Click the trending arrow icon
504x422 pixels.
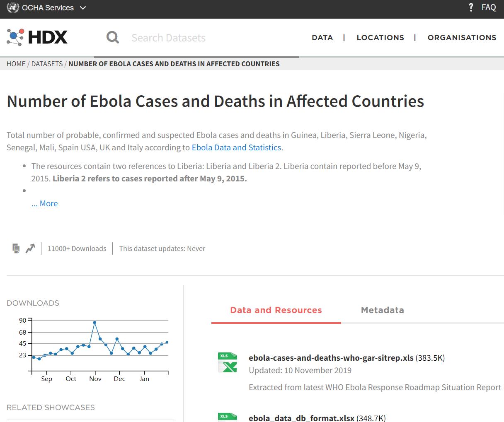pos(30,248)
